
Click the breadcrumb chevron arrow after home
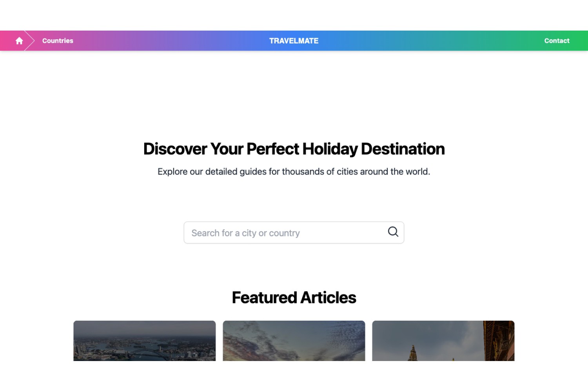30,41
